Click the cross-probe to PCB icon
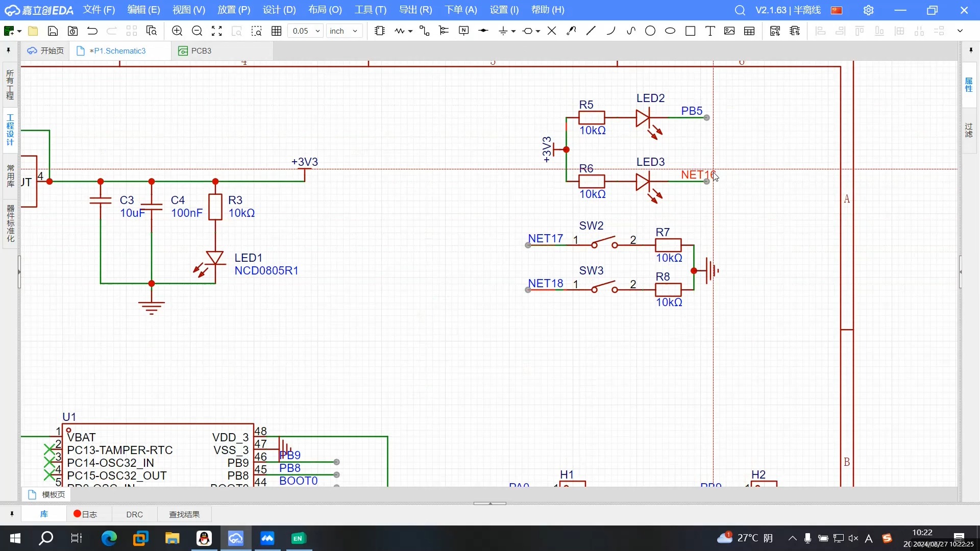 point(775,31)
